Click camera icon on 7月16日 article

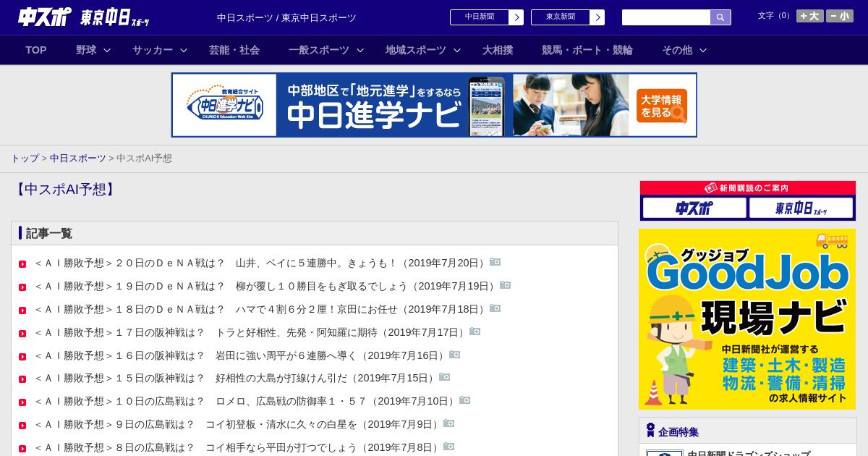click(x=455, y=355)
